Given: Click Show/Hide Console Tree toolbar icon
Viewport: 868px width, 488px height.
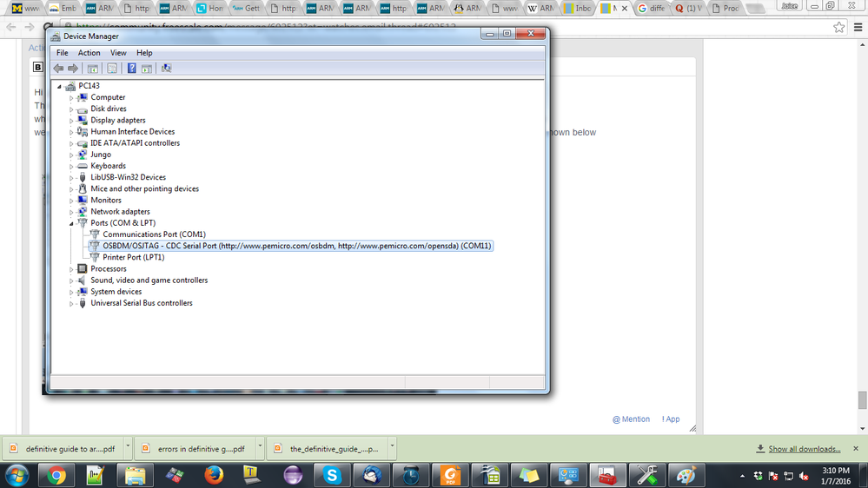Looking at the screenshot, I should point(93,69).
